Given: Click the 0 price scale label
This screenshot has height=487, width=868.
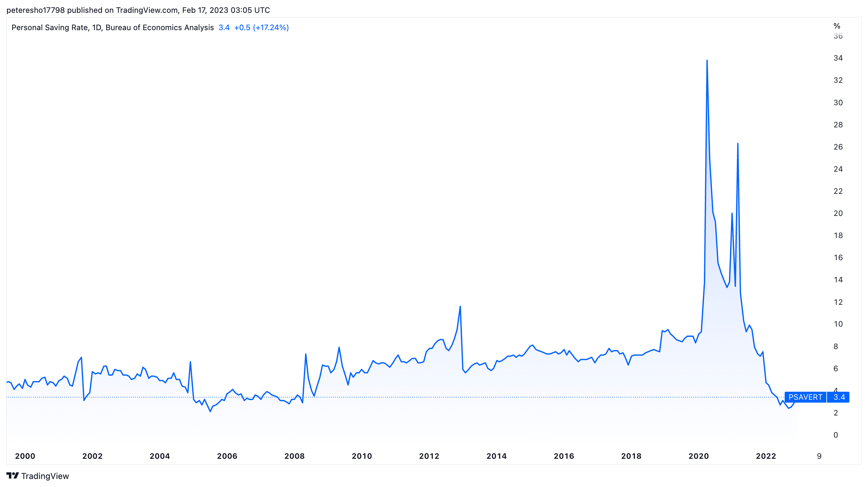Looking at the screenshot, I should point(835,435).
